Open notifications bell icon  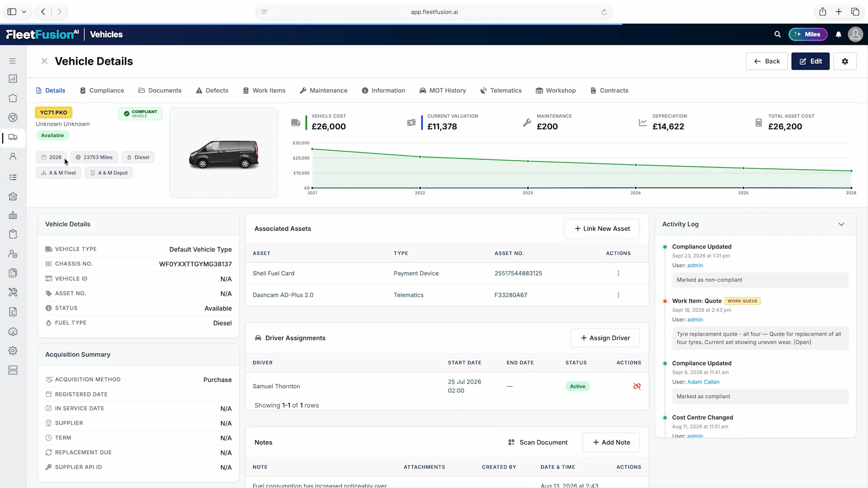click(x=839, y=34)
